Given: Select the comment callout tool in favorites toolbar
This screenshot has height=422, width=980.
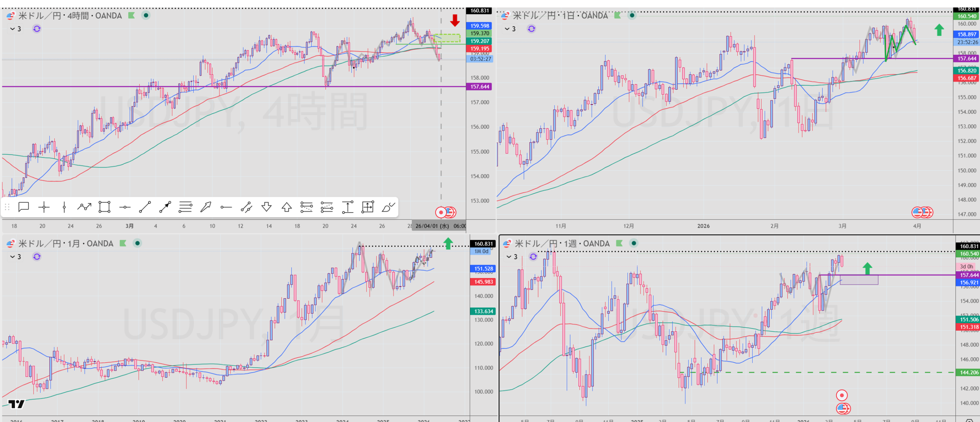Looking at the screenshot, I should click(24, 207).
